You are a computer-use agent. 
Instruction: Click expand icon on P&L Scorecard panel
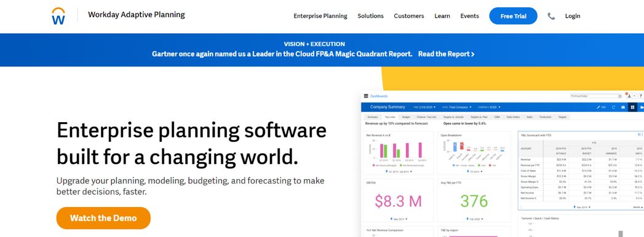(x=639, y=134)
